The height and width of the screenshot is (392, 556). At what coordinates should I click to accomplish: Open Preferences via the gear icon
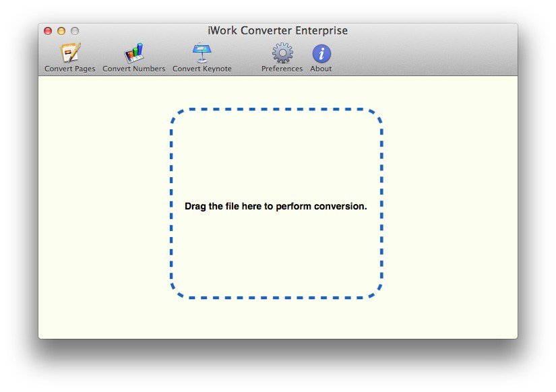[x=282, y=53]
